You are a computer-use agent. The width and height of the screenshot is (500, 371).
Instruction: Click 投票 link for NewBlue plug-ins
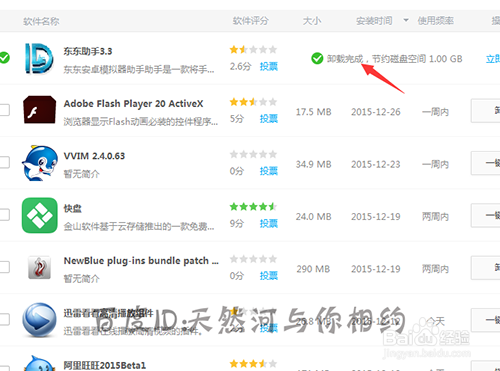[269, 276]
